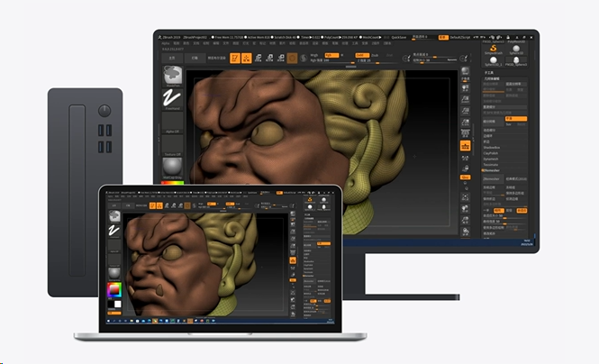The height and width of the screenshot is (364, 599).
Task: Toggle Dynamic brush size label on monitor
Action: pyautogui.click(x=452, y=60)
